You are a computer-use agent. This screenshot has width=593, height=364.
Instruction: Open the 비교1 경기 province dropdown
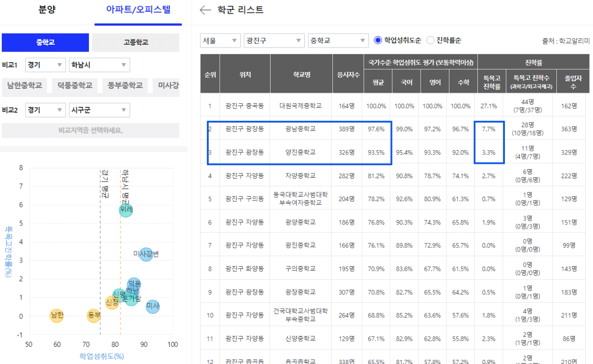click(x=45, y=64)
